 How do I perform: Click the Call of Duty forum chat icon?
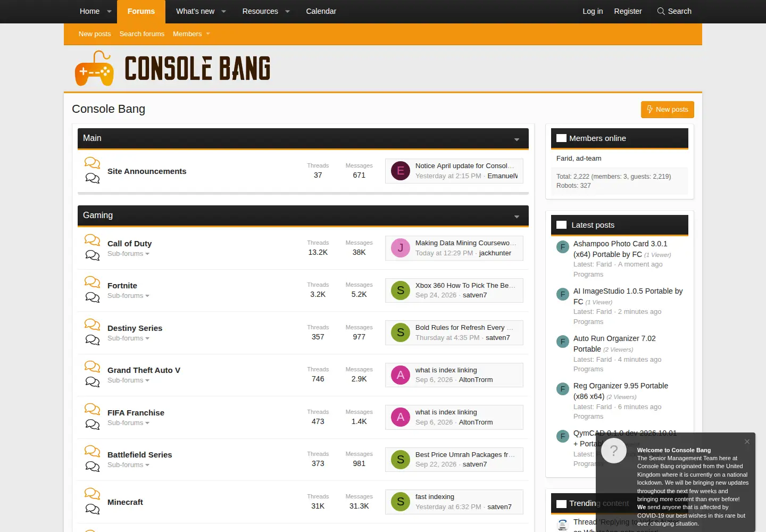pos(92,247)
